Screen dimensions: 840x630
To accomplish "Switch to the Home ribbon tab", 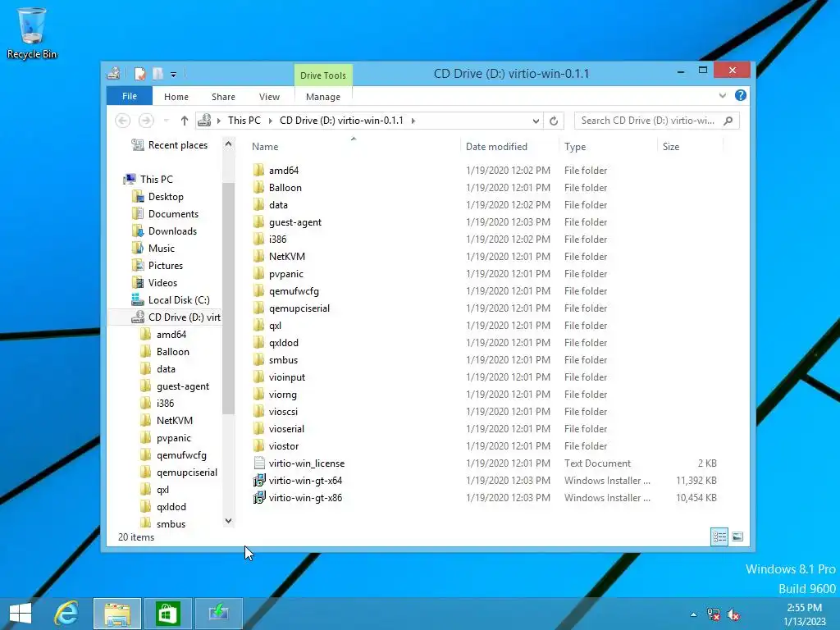I will [176, 97].
